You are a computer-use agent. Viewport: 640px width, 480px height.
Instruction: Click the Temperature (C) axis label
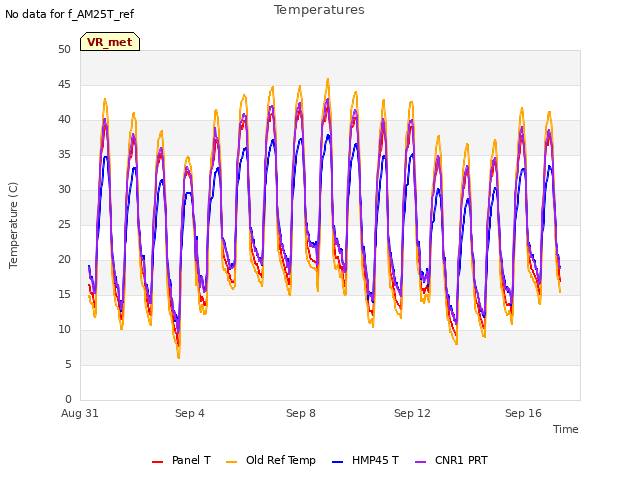(13, 225)
